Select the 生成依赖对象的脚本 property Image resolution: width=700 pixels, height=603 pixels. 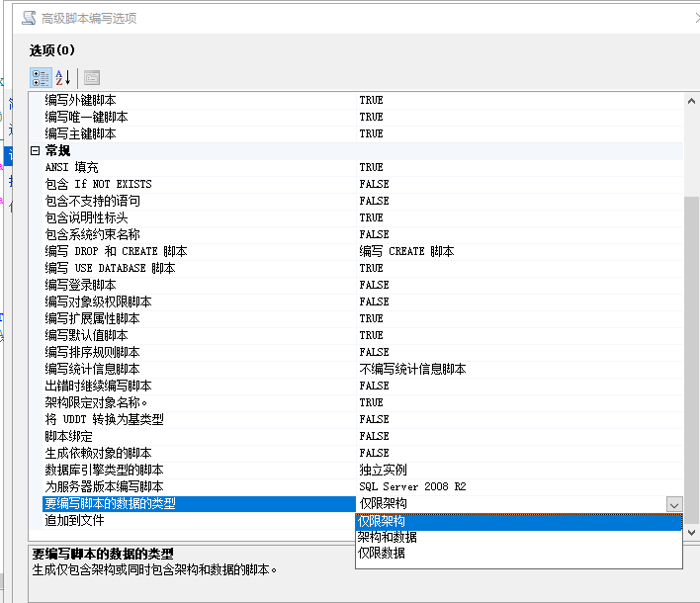[x=200, y=454]
